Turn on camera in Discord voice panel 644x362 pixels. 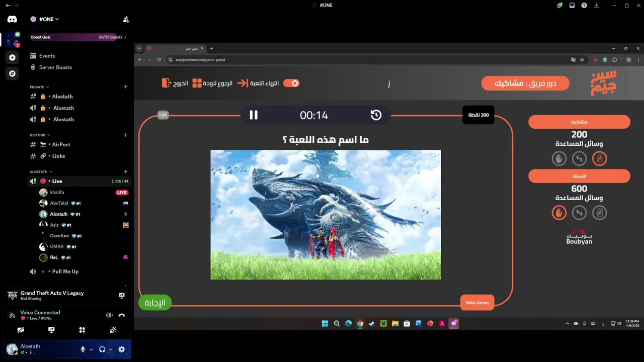pyautogui.click(x=21, y=330)
